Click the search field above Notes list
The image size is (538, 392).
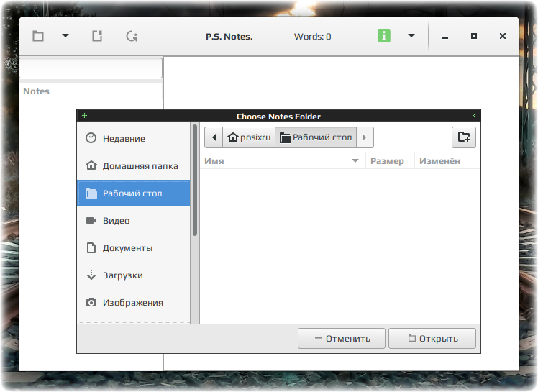91,68
